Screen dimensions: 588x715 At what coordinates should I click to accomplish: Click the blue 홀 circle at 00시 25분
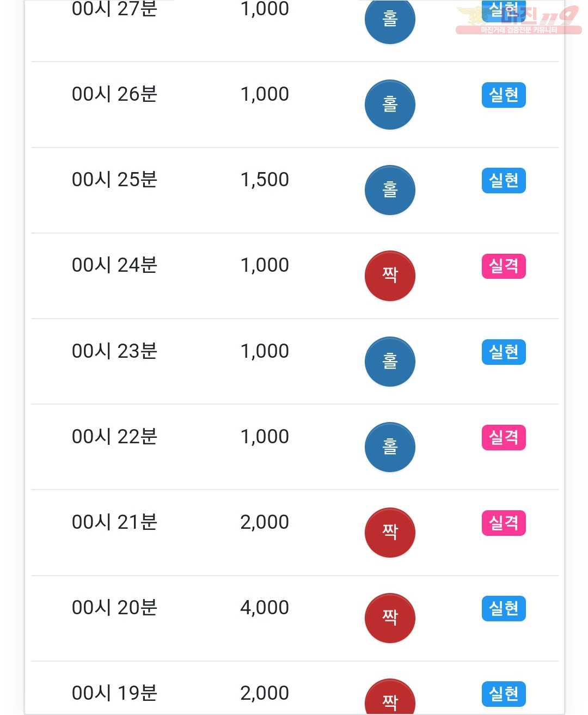[x=390, y=190]
